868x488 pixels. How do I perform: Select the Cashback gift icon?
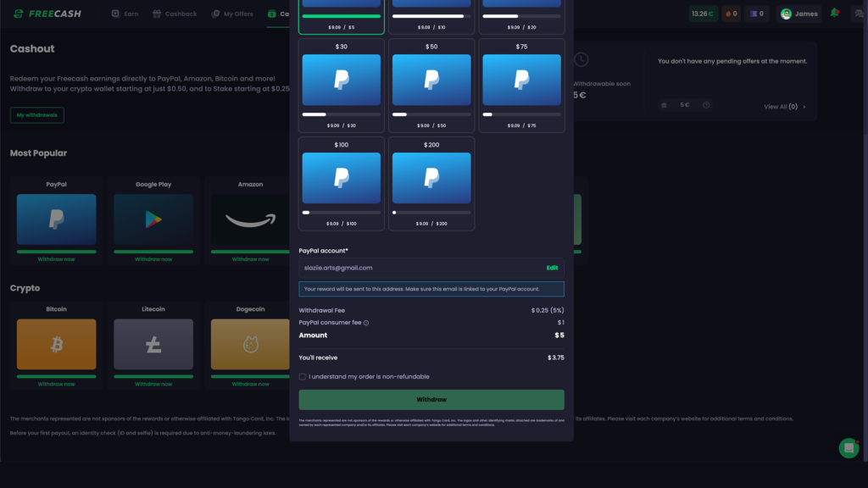[x=155, y=14]
